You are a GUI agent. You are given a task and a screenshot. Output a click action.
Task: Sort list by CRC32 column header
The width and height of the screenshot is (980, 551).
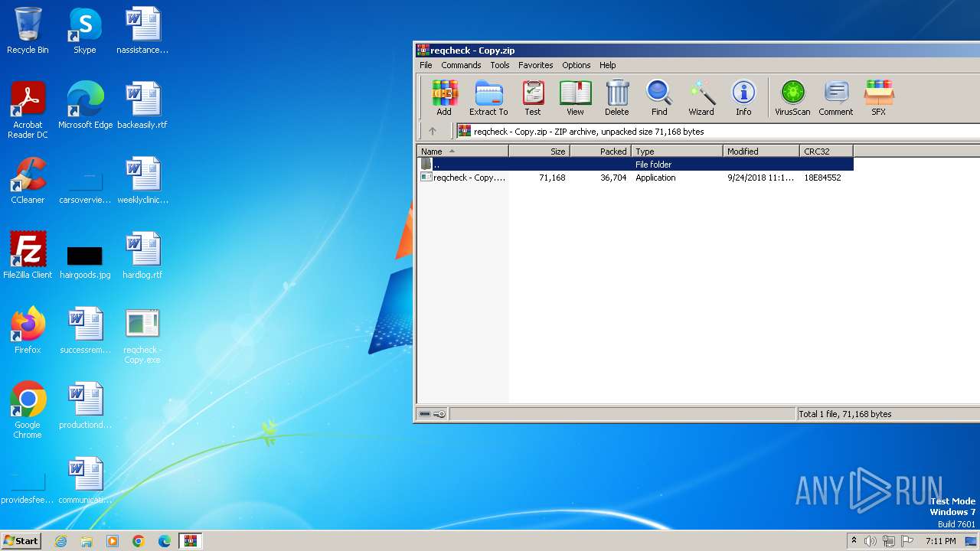826,152
